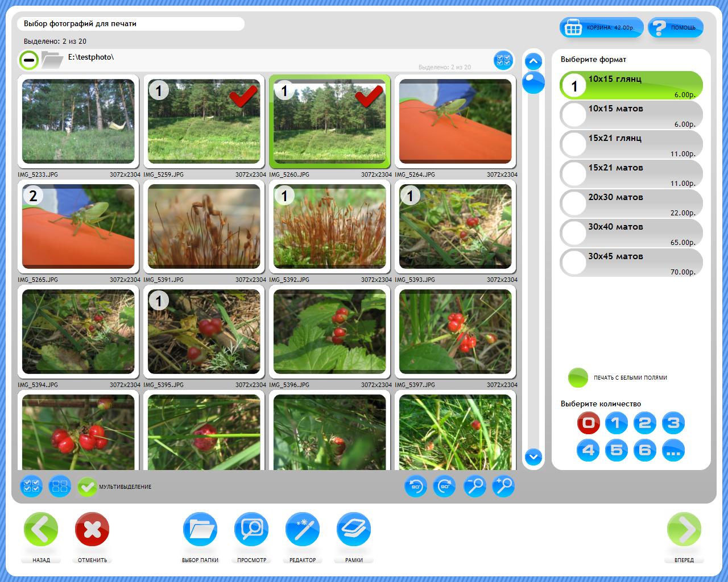Image resolution: width=728 pixels, height=582 pixels.
Task: Open the Рамки frames tool
Action: pos(354,530)
